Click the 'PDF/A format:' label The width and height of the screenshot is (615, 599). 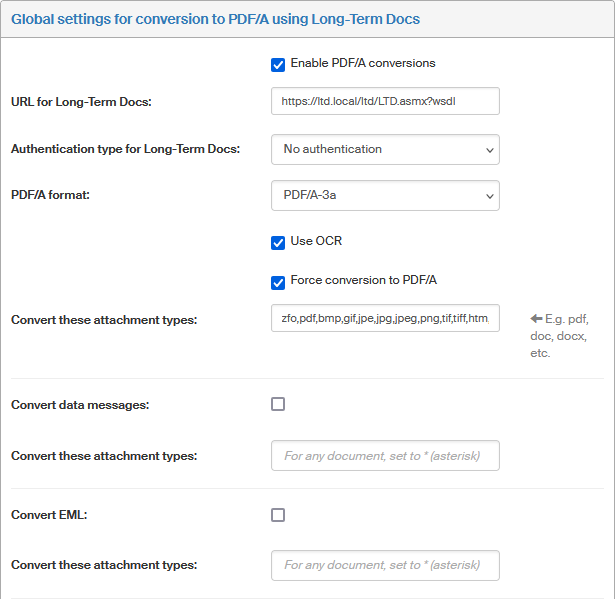(51, 196)
